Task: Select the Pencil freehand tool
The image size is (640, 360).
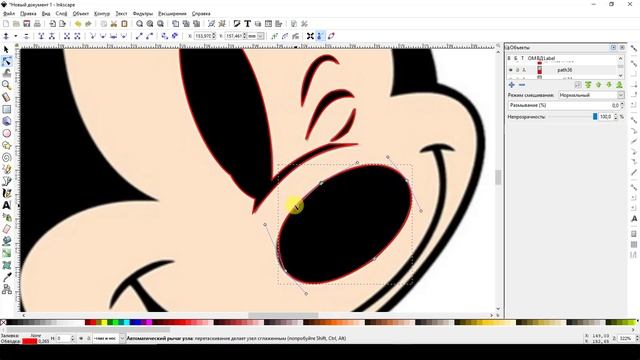Action: pos(6,169)
